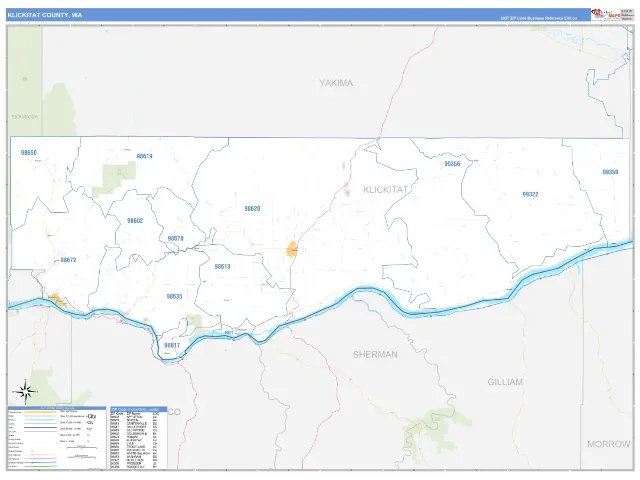
Task: Select ZIP code label 99350
Action: coord(610,172)
